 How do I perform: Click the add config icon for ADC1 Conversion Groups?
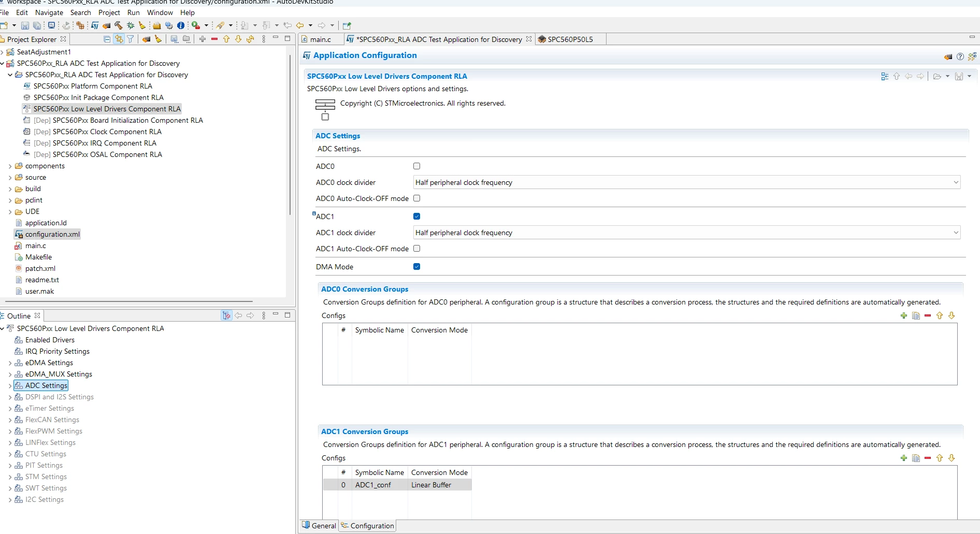tap(904, 458)
